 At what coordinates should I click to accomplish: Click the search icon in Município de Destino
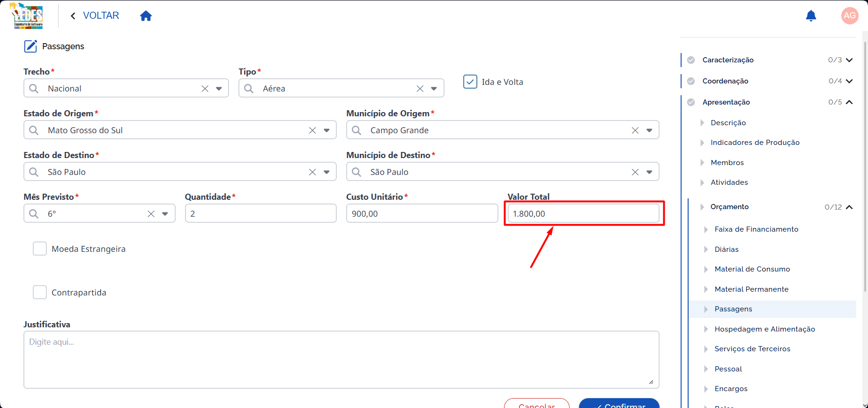click(x=356, y=172)
